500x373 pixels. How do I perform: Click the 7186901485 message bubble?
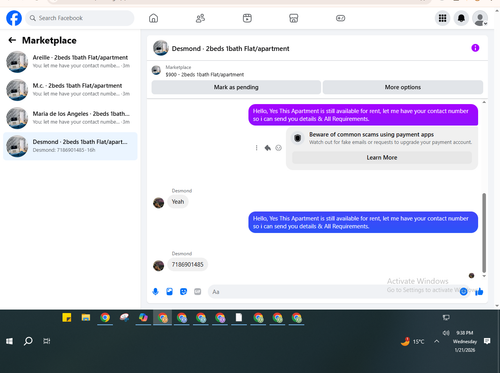(x=187, y=265)
